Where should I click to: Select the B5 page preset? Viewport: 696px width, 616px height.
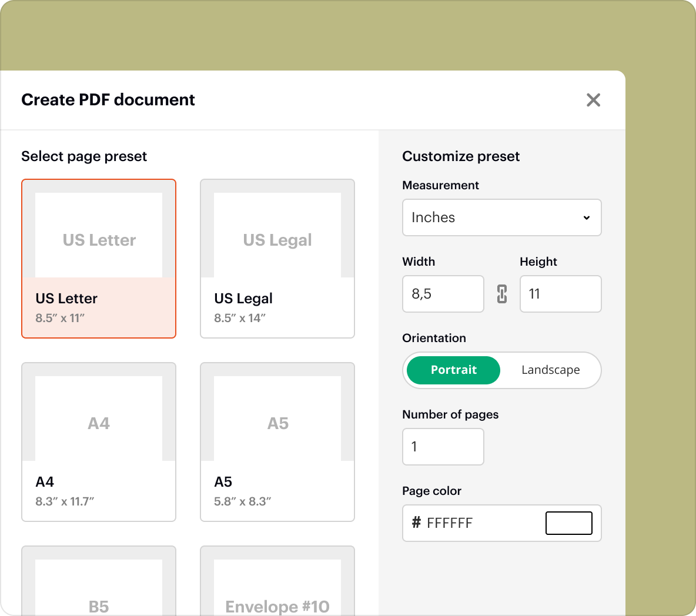pyautogui.click(x=98, y=588)
